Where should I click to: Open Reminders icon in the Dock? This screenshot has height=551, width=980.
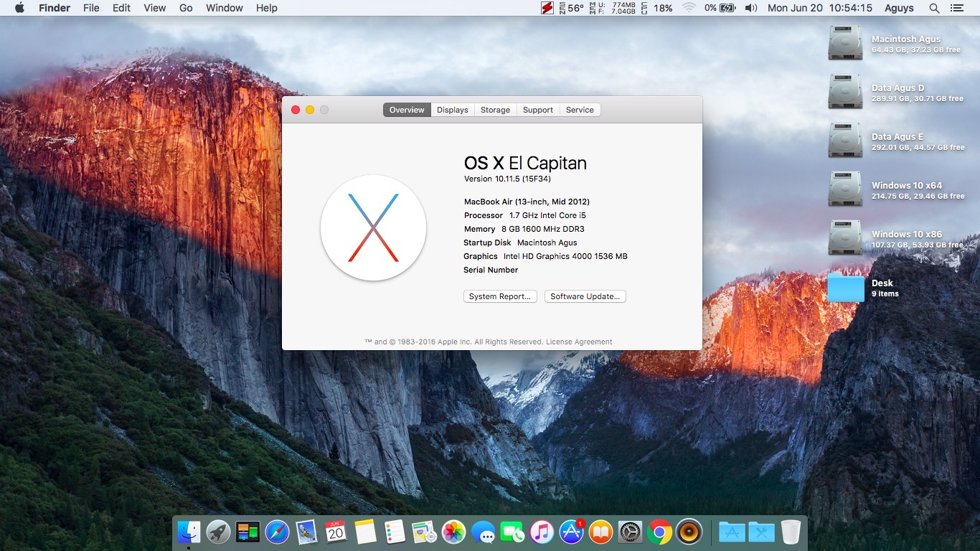tap(395, 532)
